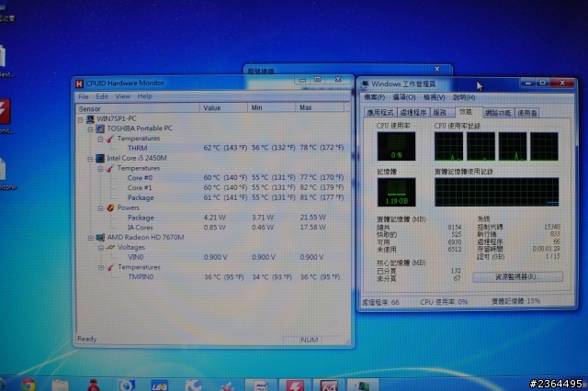Collapse the Intel Core i5 2450M node
Viewport: 588px width, 391px height.
[90, 159]
